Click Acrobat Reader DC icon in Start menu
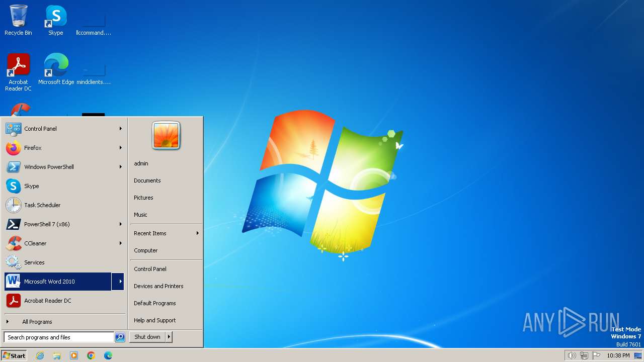The width and height of the screenshot is (644, 362). pos(13,301)
